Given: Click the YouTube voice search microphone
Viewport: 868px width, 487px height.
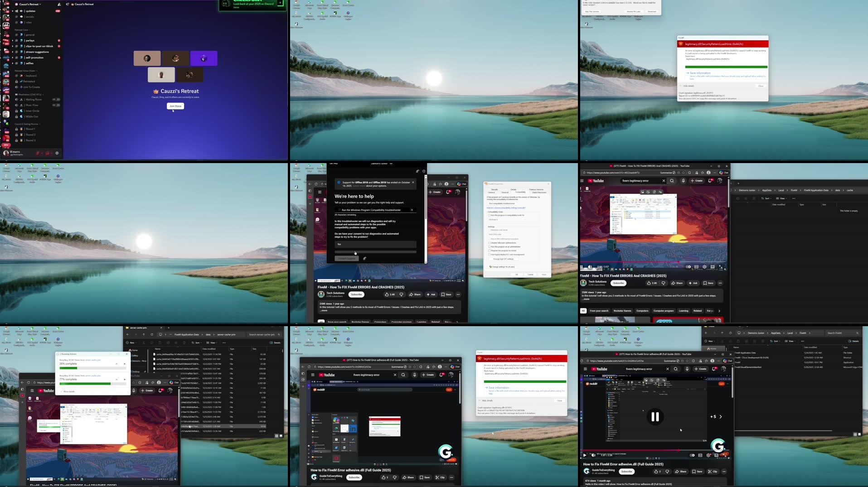Looking at the screenshot, I should (684, 181).
